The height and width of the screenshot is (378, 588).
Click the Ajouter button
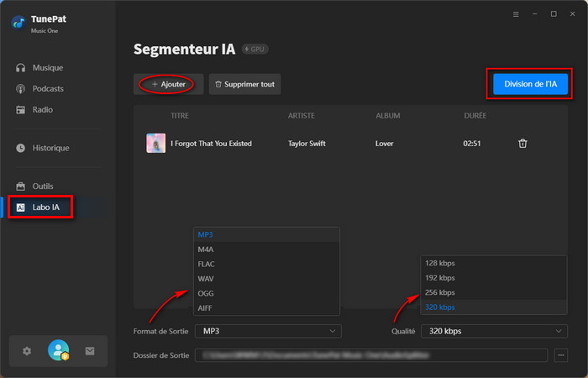[x=168, y=84]
